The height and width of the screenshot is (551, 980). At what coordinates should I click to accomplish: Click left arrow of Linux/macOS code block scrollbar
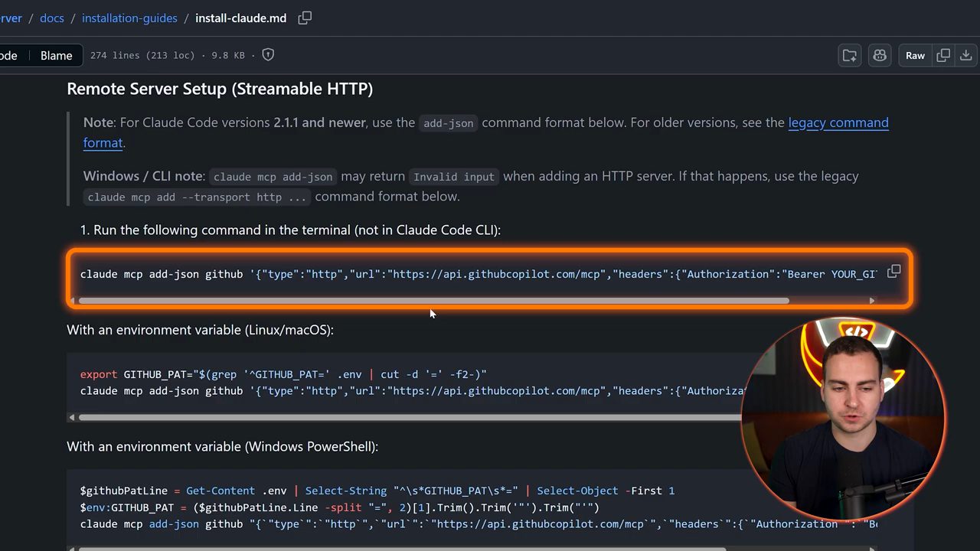(72, 417)
